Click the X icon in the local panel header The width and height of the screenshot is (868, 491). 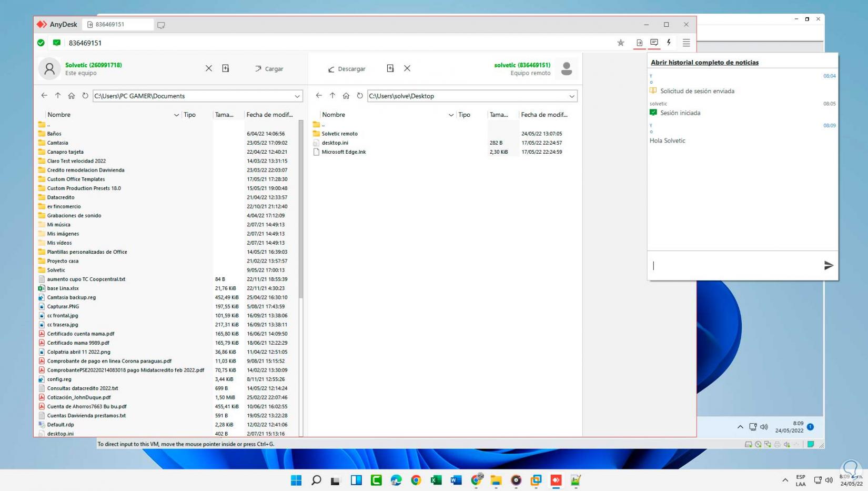click(x=209, y=68)
